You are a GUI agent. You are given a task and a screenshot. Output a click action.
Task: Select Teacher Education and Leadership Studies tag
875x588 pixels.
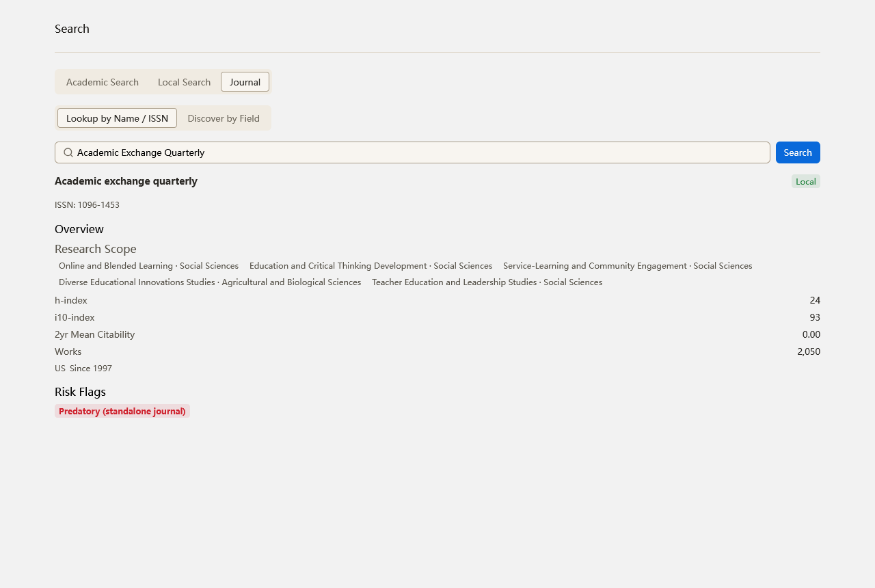click(487, 282)
